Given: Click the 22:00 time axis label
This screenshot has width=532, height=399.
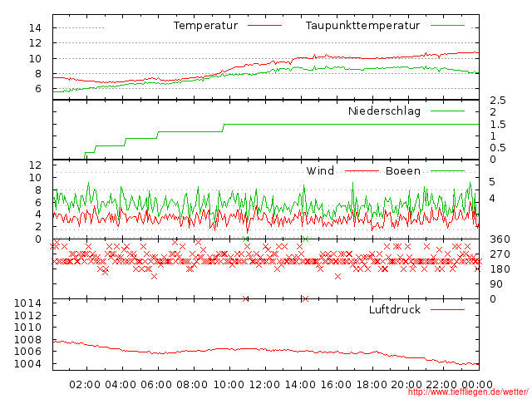Looking at the screenshot, I should point(441,385).
